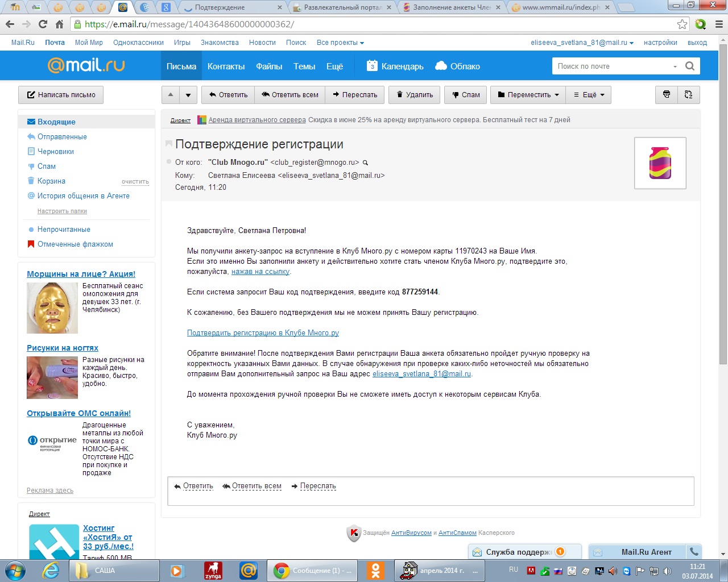Click the @mail.ru logo
Screen dimensions: 728x582
tap(86, 65)
